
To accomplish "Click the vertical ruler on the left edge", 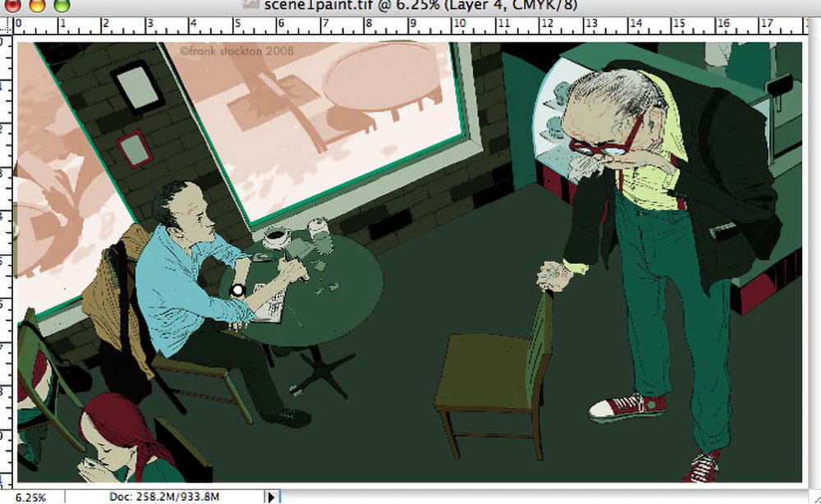I will pos(7,246).
